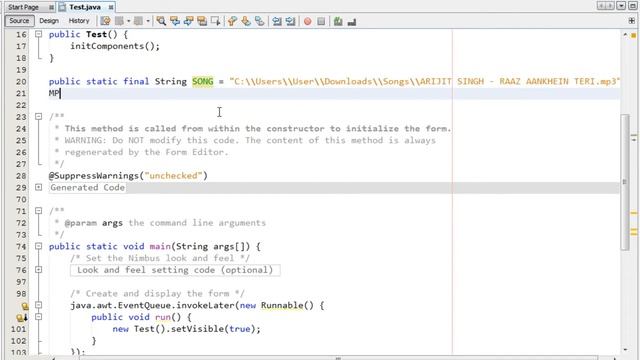Click vertical scrollbar up arrow
This screenshot has width=640, height=360.
(625, 35)
